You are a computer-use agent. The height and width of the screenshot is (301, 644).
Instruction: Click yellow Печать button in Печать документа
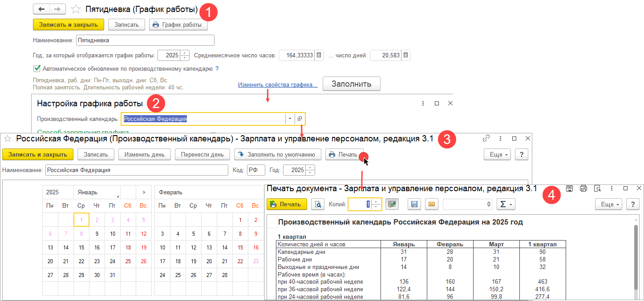(287, 204)
